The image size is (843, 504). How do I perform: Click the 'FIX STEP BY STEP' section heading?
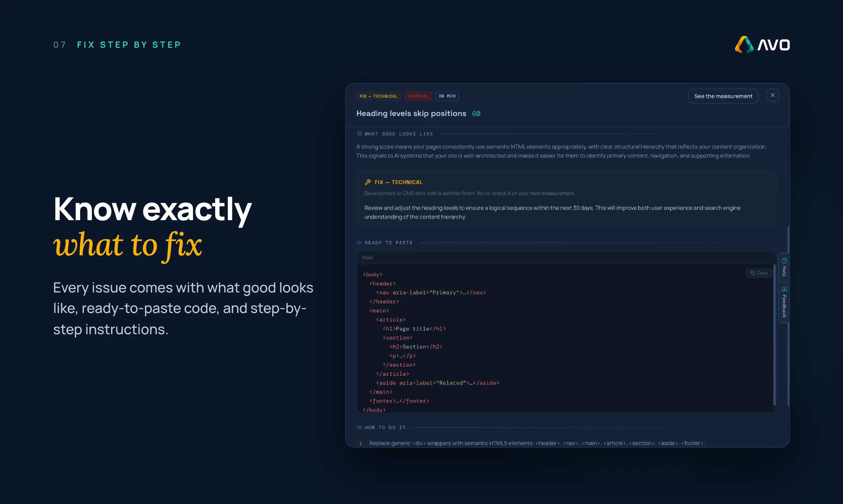coord(129,44)
